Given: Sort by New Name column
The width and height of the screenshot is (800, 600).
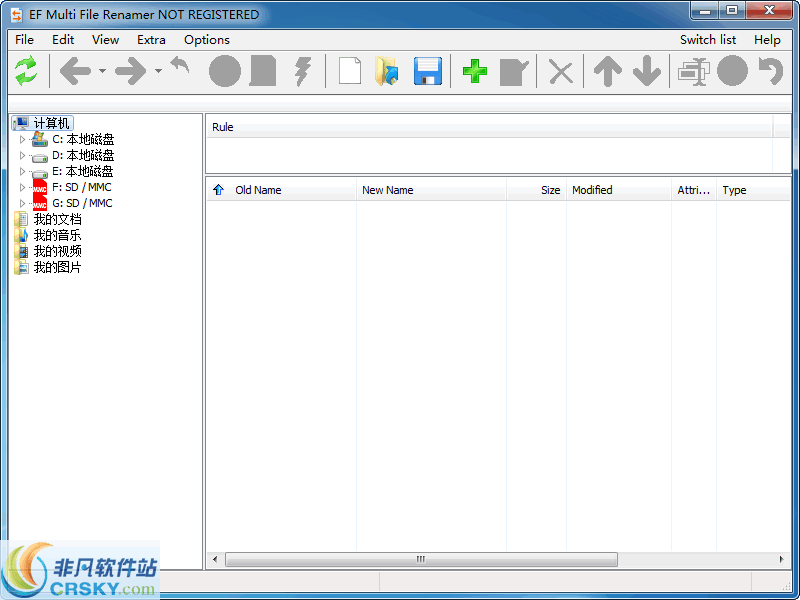Looking at the screenshot, I should click(431, 190).
